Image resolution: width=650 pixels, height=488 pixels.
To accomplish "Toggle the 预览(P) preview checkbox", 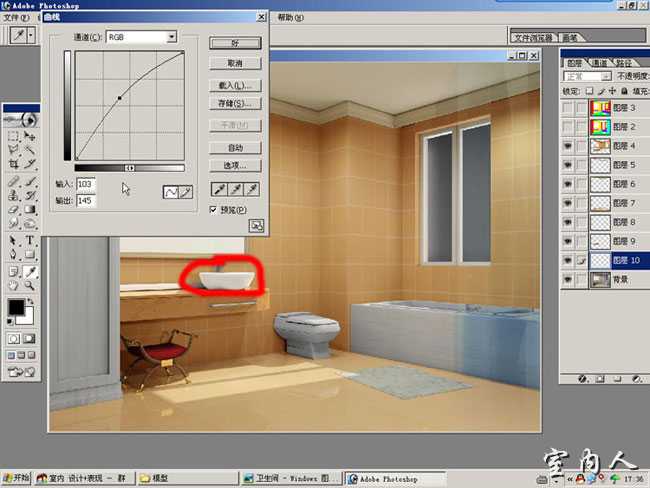I will (213, 210).
